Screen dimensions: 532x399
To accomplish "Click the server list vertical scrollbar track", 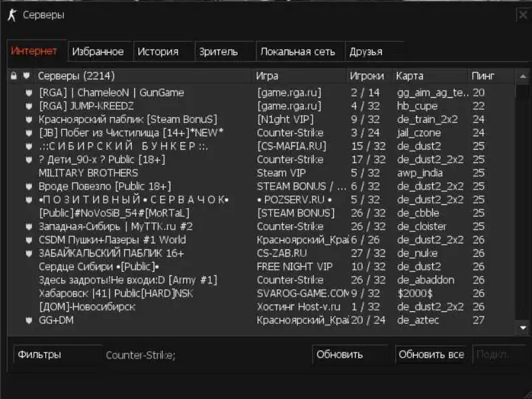I will 523,202.
